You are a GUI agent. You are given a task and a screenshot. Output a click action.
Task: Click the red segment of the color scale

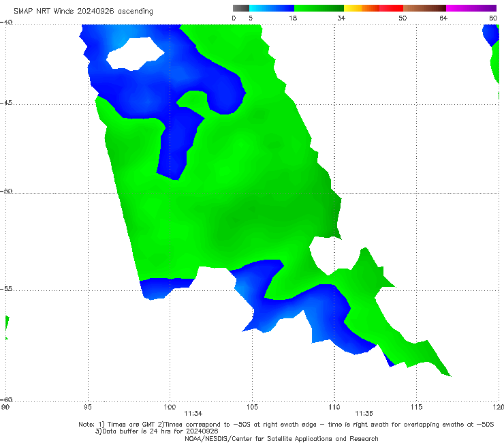391,8
